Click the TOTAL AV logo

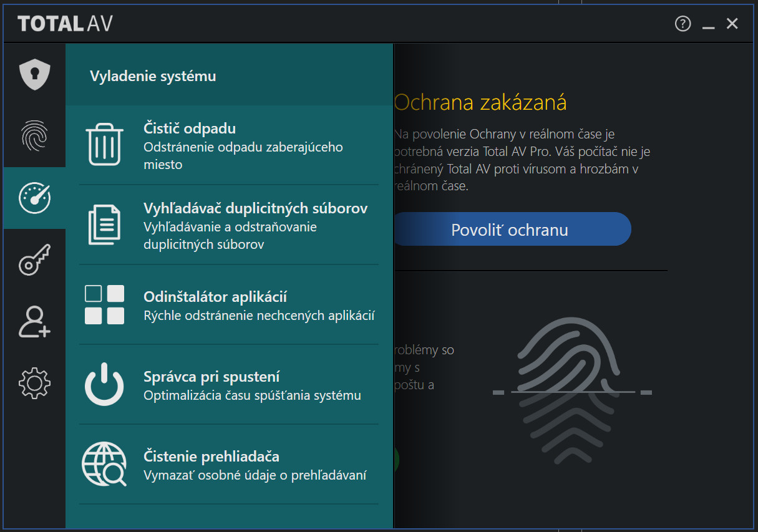click(65, 24)
